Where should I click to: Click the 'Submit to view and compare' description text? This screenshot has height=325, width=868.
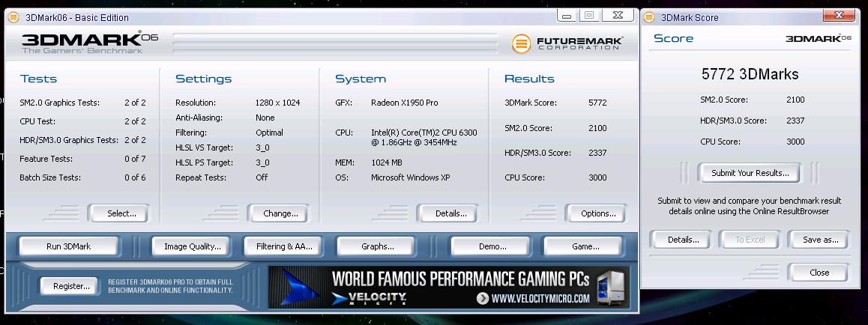pos(749,206)
